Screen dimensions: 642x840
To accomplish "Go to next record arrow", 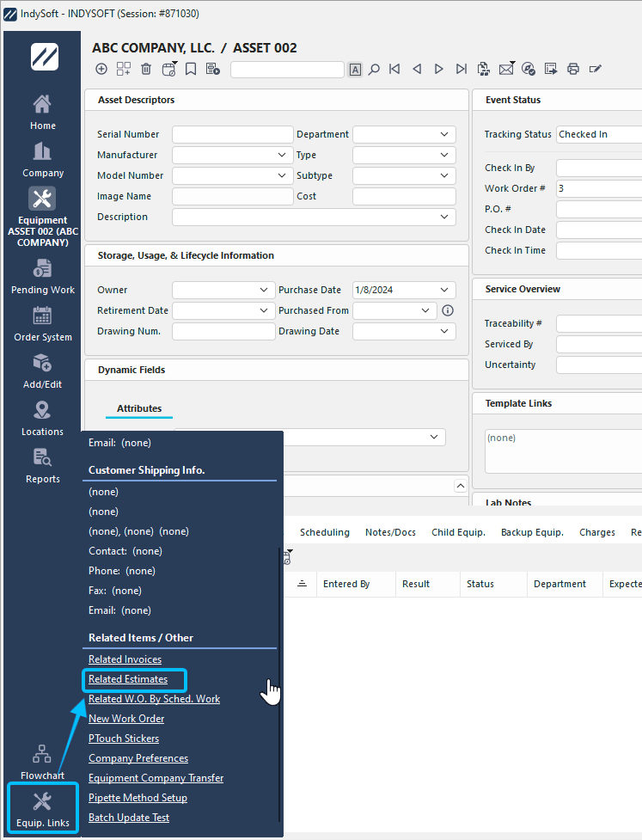I will pos(438,69).
